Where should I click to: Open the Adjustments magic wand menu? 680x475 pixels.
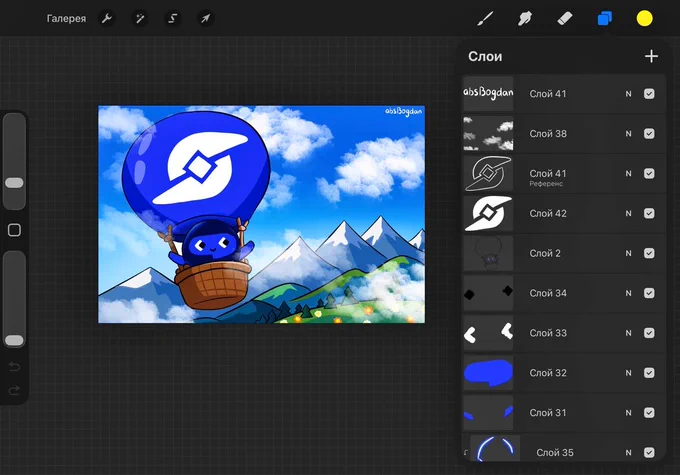coord(140,19)
